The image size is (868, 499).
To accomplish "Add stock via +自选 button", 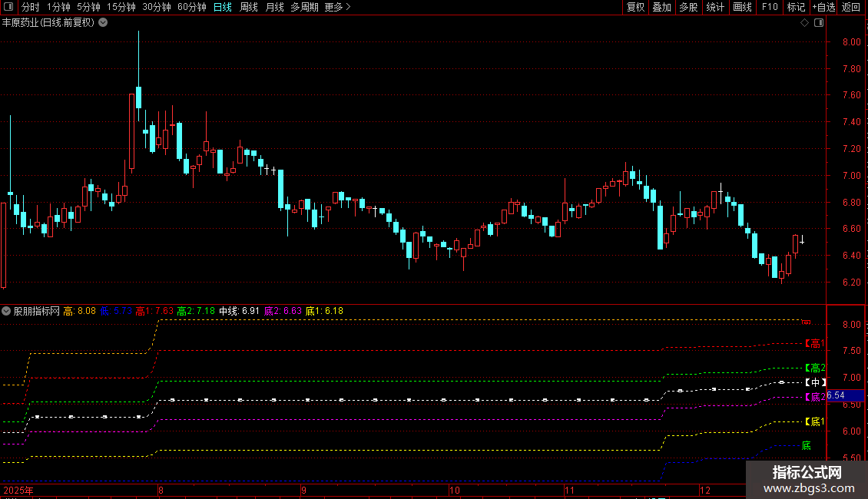I will [823, 7].
